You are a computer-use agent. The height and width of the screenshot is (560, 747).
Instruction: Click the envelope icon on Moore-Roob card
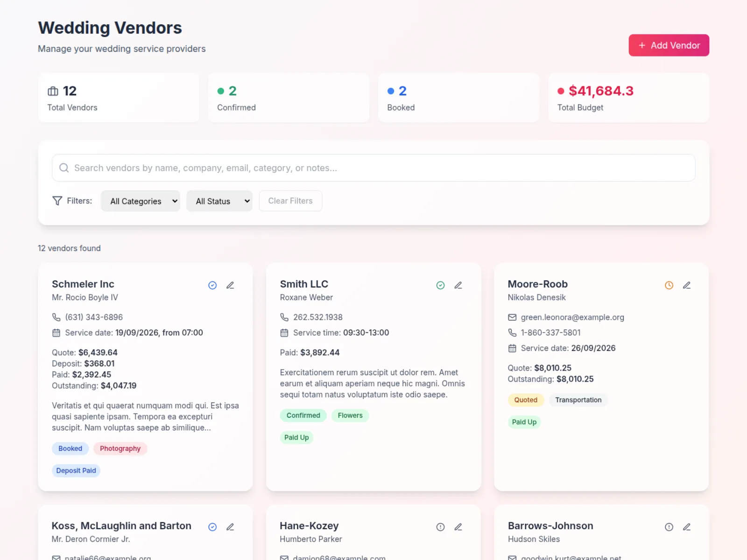tap(512, 317)
